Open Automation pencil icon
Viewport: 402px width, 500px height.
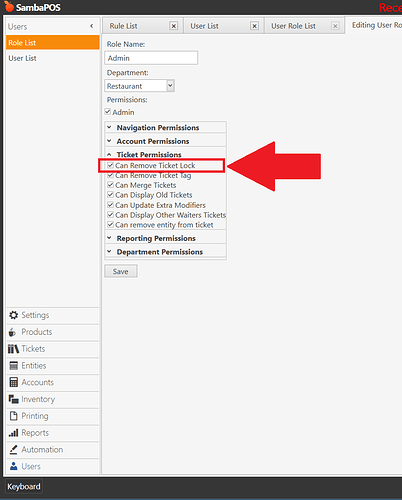(x=14, y=450)
